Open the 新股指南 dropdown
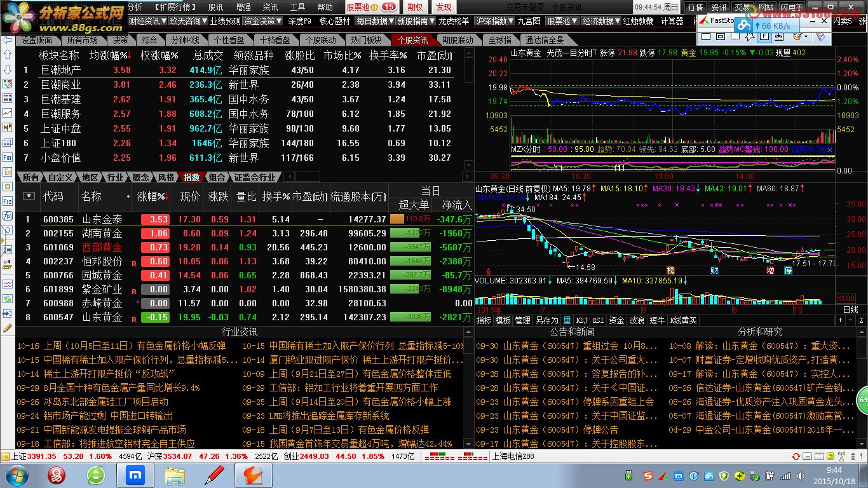 [414, 21]
